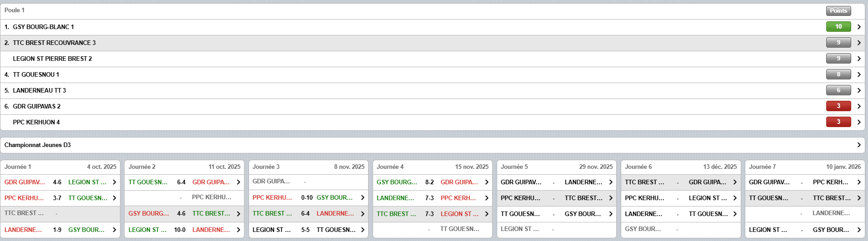This screenshot has width=868, height=241.
Task: Click red 3 points badge for GDR GUIPAVAS 2
Action: pyautogui.click(x=838, y=106)
